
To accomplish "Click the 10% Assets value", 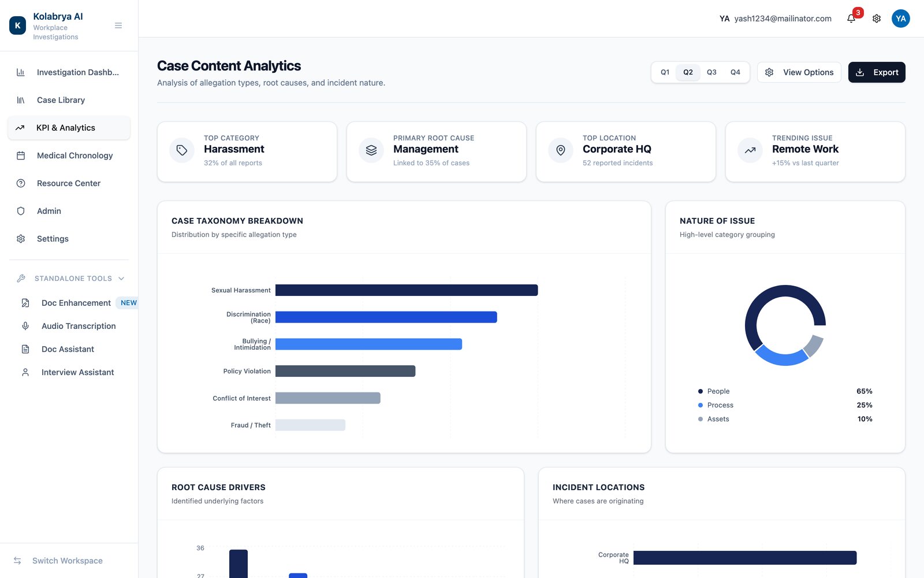I will pyautogui.click(x=865, y=419).
